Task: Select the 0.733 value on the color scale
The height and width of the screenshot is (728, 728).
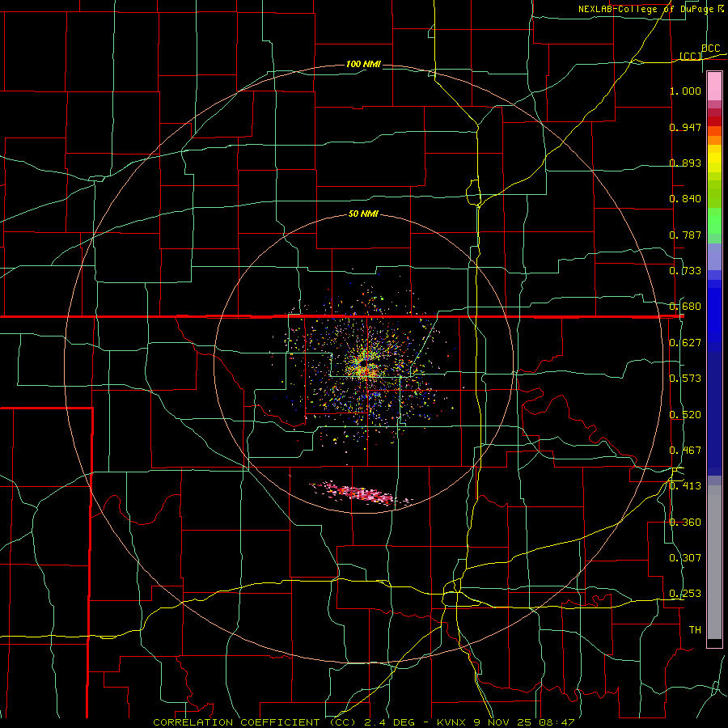Action: point(685,271)
